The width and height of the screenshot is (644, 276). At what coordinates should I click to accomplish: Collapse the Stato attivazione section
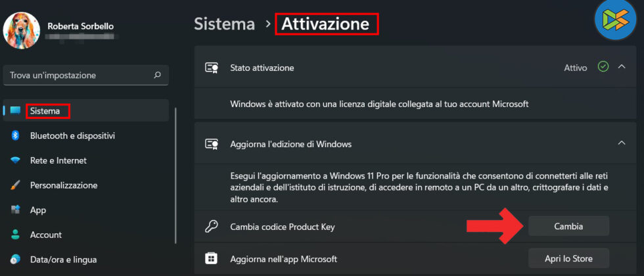point(622,67)
